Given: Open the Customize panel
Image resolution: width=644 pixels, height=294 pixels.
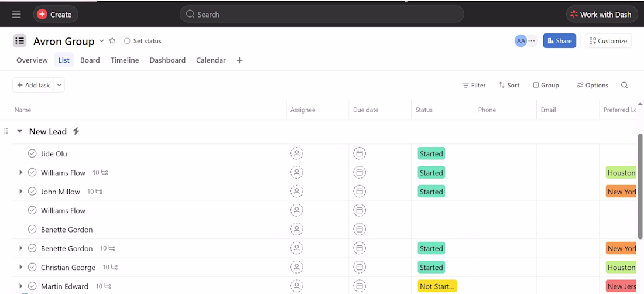Looking at the screenshot, I should [x=608, y=41].
